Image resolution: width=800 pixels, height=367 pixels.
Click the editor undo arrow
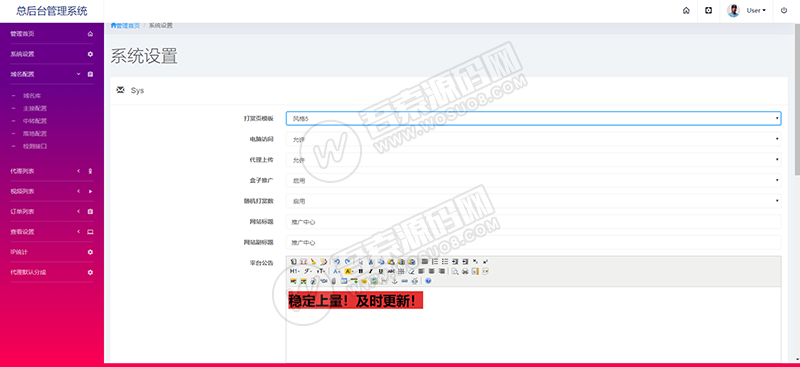tap(337, 261)
